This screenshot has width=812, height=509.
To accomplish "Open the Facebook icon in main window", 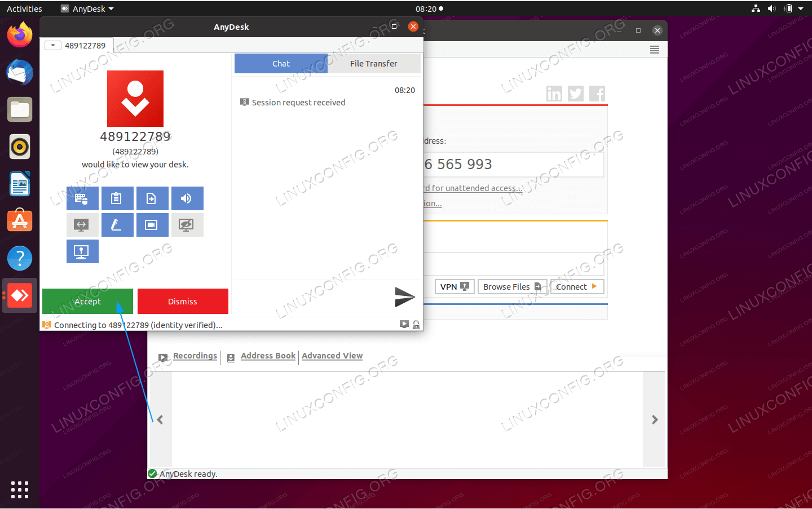I will click(x=597, y=94).
